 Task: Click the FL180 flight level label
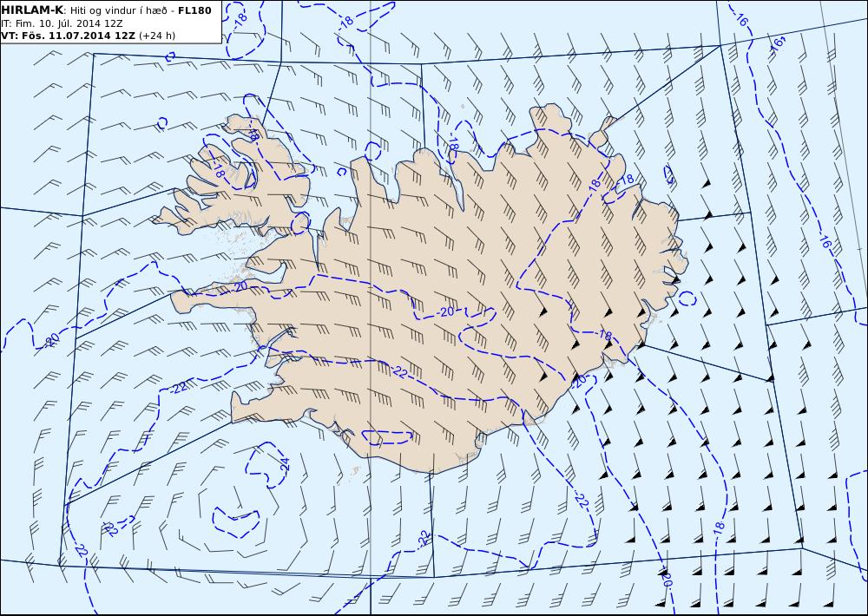pyautogui.click(x=194, y=10)
